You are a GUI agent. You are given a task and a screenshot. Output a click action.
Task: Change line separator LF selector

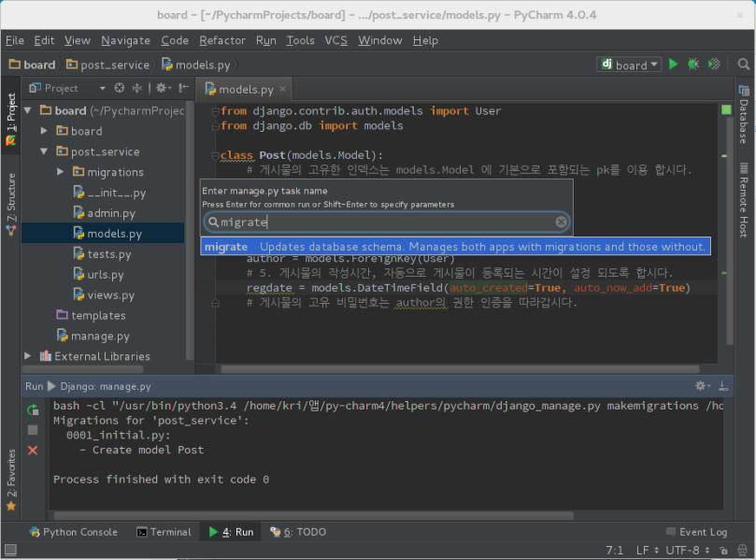tap(647, 551)
